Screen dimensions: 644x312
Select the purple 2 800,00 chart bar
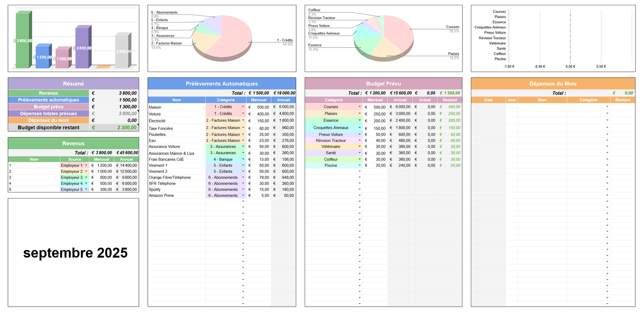point(82,48)
